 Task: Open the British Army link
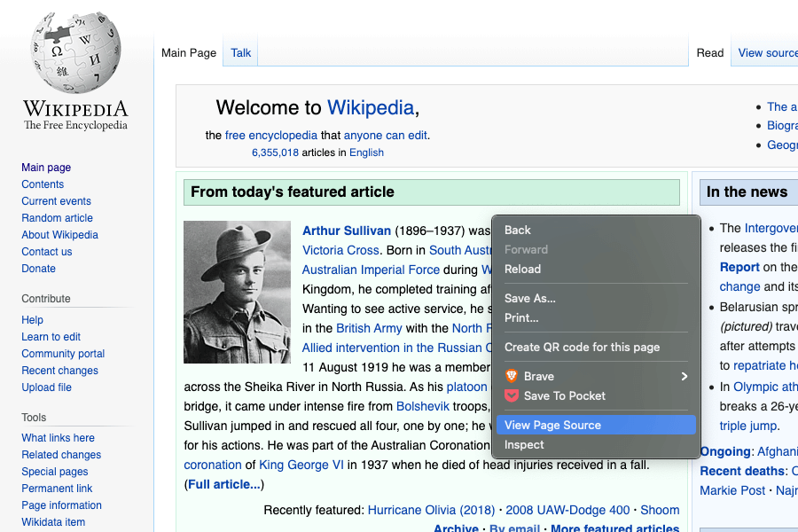pos(369,328)
